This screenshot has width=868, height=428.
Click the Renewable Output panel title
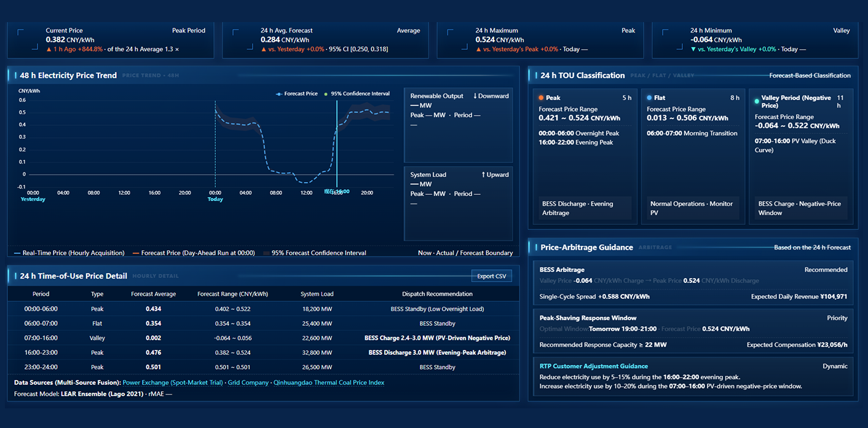[x=437, y=96]
